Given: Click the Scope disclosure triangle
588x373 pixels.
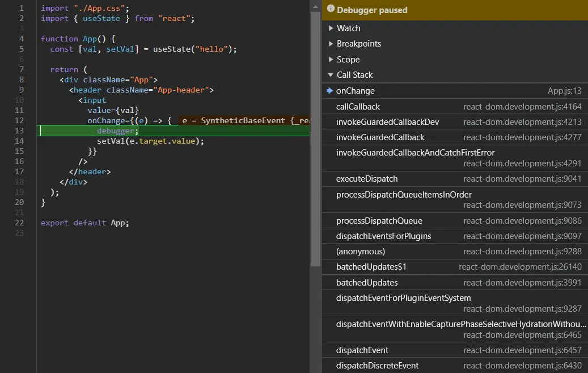Looking at the screenshot, I should click(332, 59).
